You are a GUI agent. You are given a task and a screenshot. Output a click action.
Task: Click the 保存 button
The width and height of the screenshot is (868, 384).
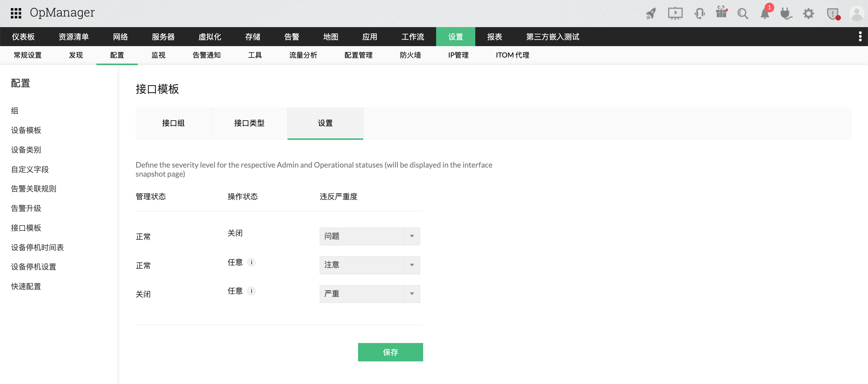pos(390,352)
